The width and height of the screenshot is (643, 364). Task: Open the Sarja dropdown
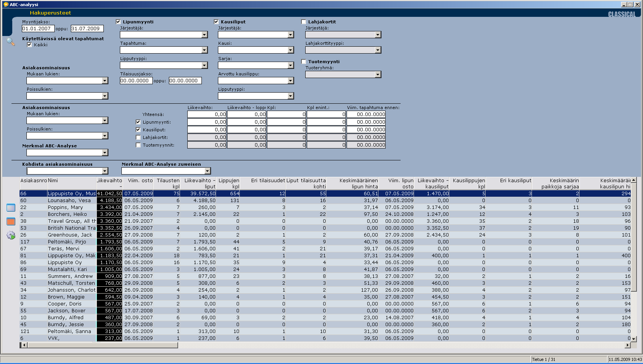[x=290, y=65]
